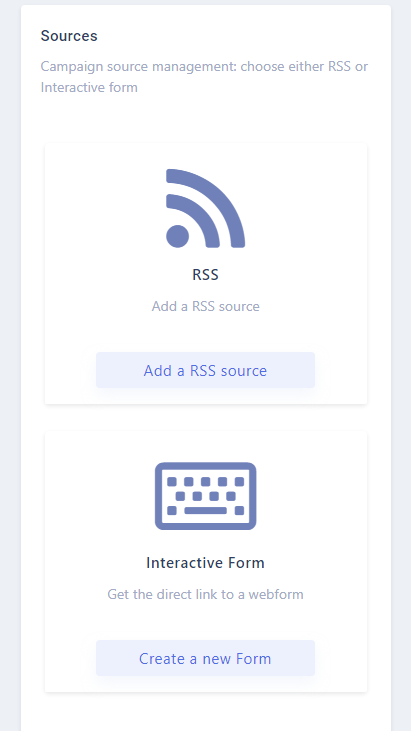
Task: Click "Interactive form" in the Sources description
Action: [89, 88]
